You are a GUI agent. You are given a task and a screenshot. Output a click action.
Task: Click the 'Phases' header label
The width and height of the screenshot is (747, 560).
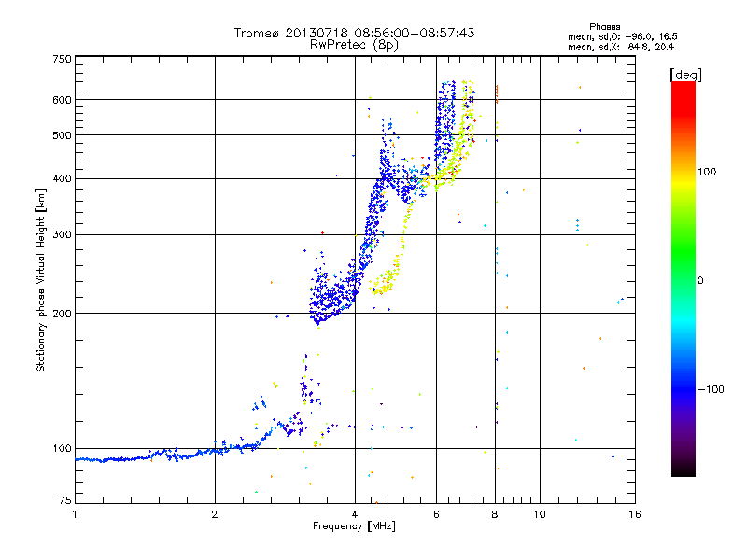(604, 27)
